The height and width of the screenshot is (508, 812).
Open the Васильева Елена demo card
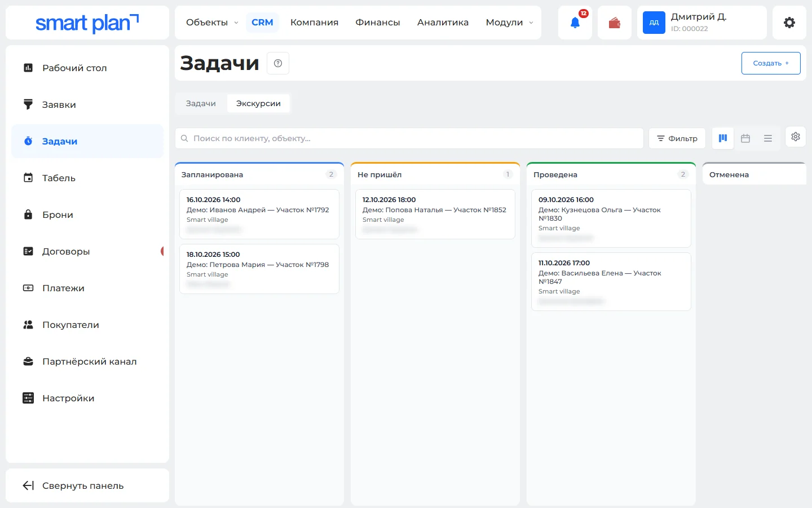(x=611, y=282)
